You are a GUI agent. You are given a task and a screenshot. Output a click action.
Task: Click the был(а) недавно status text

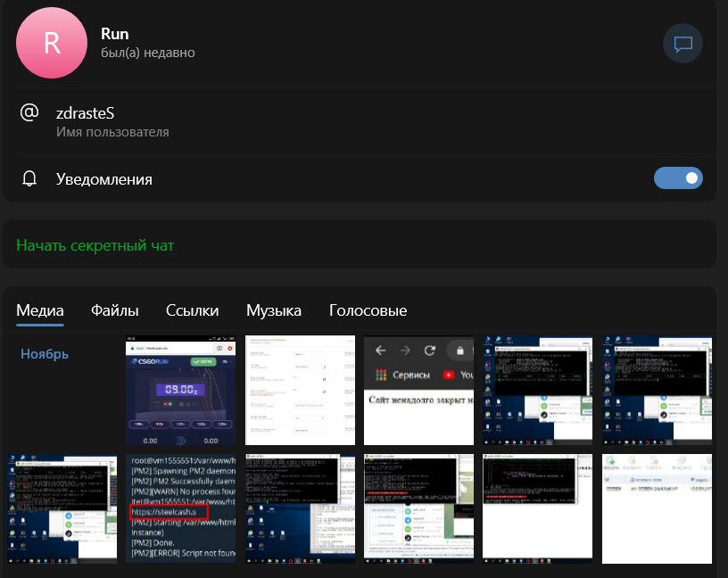coord(148,53)
